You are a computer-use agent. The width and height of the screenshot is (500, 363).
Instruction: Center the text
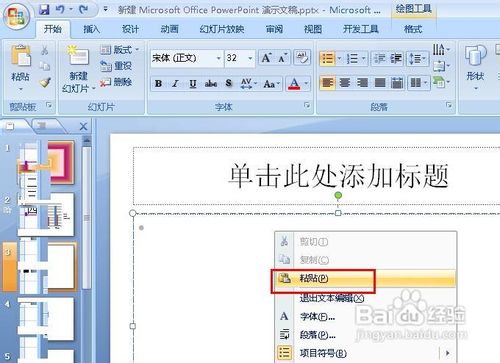pyautogui.click(x=345, y=83)
